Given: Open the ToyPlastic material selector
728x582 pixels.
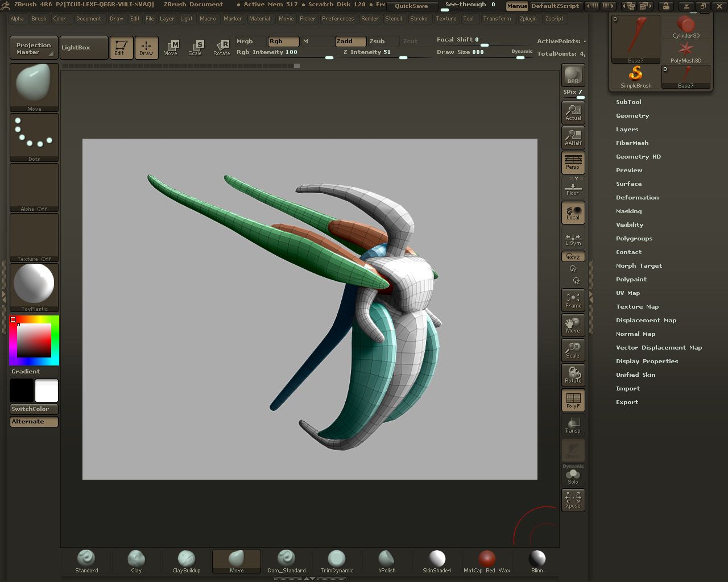Looking at the screenshot, I should point(34,288).
